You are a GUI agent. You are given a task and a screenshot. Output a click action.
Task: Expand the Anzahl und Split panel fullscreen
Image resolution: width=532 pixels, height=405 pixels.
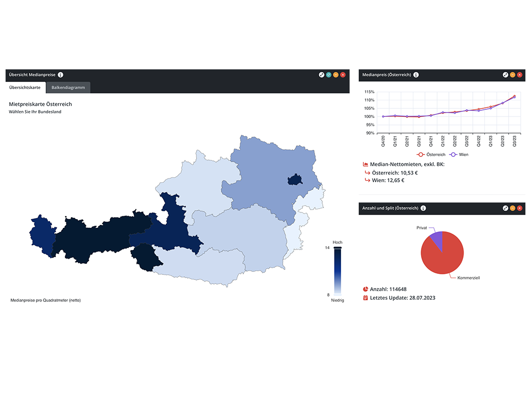coord(505,208)
